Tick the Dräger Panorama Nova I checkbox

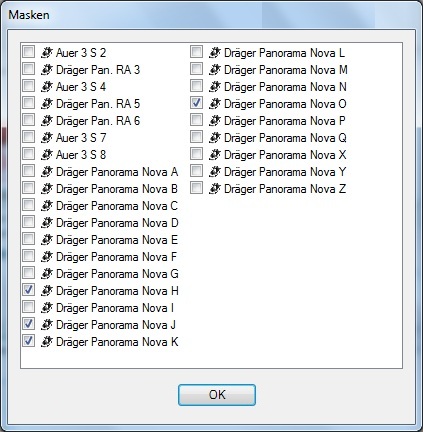pyautogui.click(x=28, y=306)
